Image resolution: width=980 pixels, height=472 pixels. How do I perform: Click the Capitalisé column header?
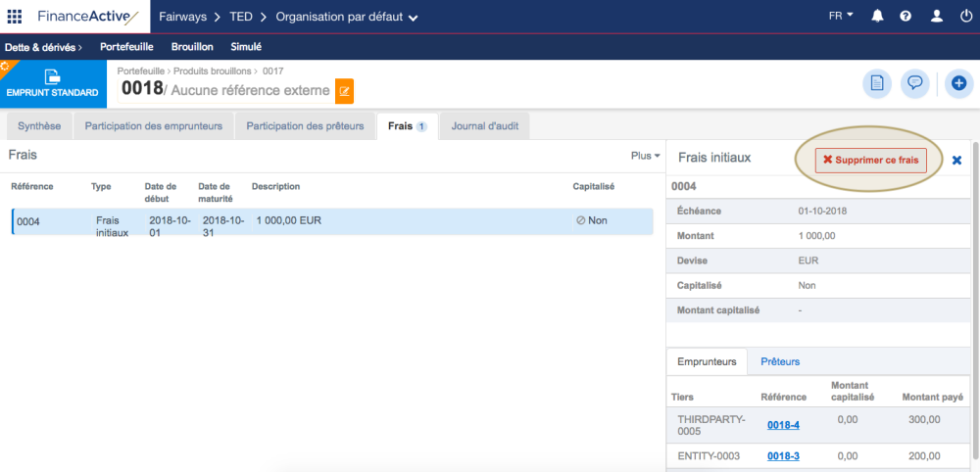pos(594,187)
